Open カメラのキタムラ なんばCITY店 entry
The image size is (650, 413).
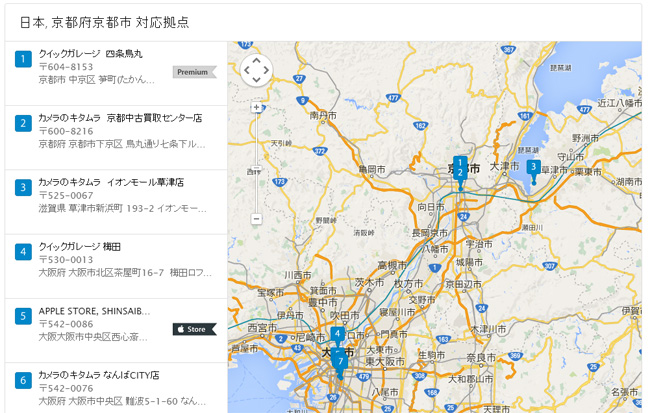(x=99, y=375)
